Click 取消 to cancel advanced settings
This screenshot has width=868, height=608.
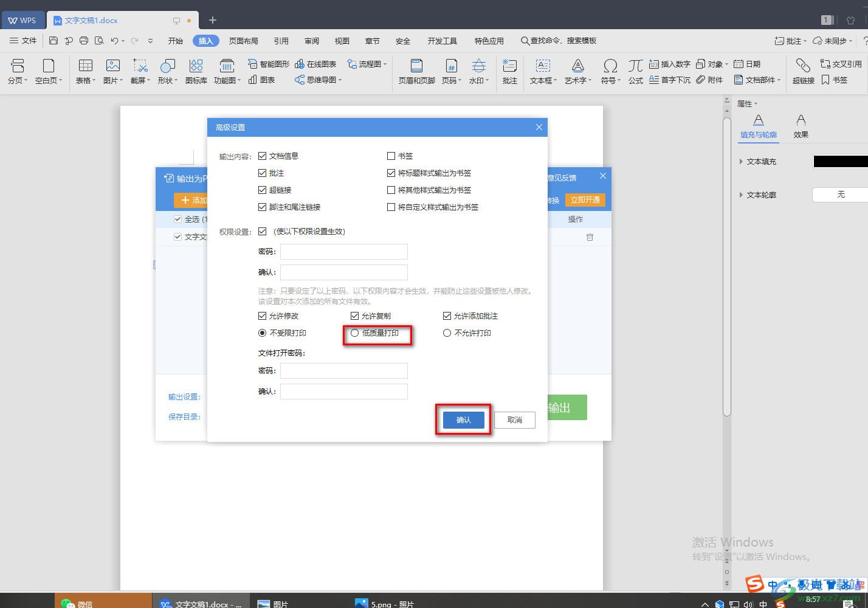point(515,420)
